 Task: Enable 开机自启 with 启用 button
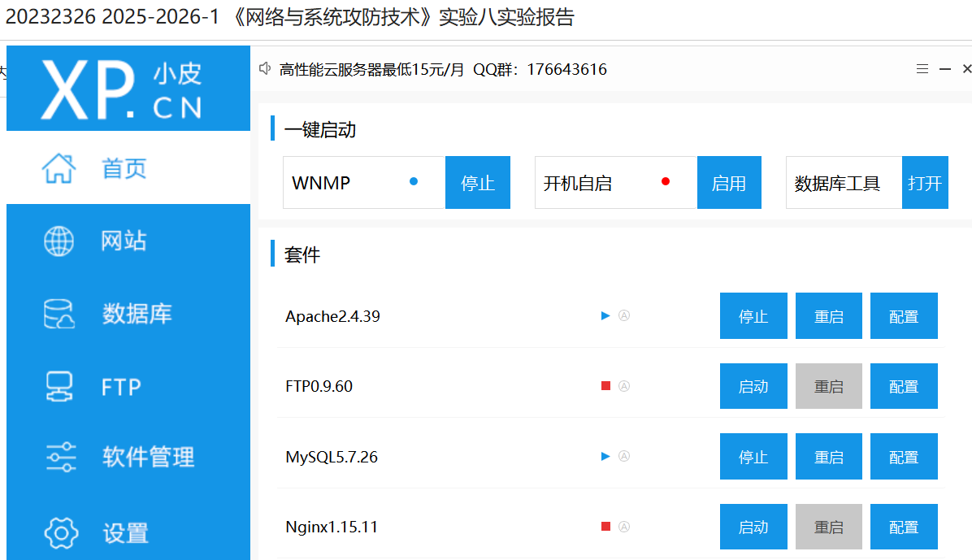click(729, 182)
